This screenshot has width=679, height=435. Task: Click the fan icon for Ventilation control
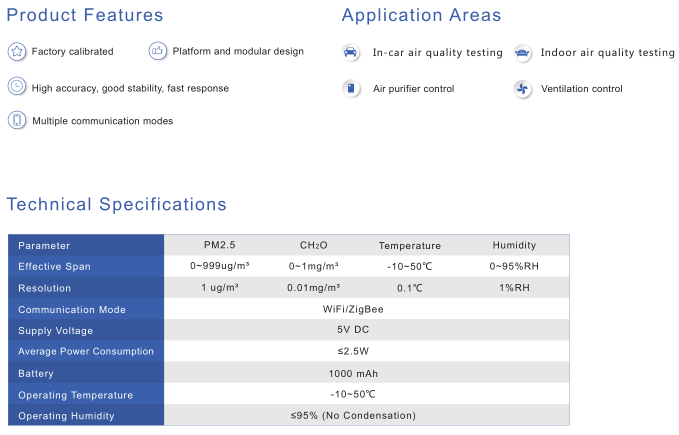pos(523,89)
